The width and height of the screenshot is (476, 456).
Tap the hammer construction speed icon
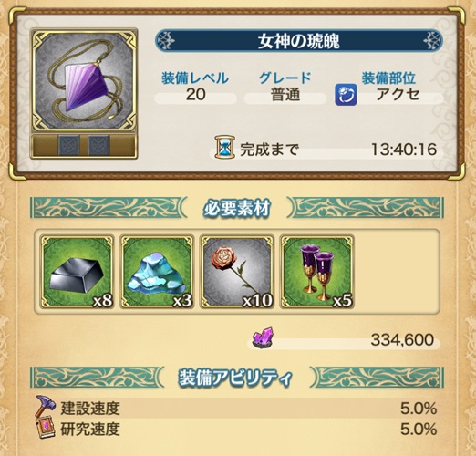tap(46, 407)
